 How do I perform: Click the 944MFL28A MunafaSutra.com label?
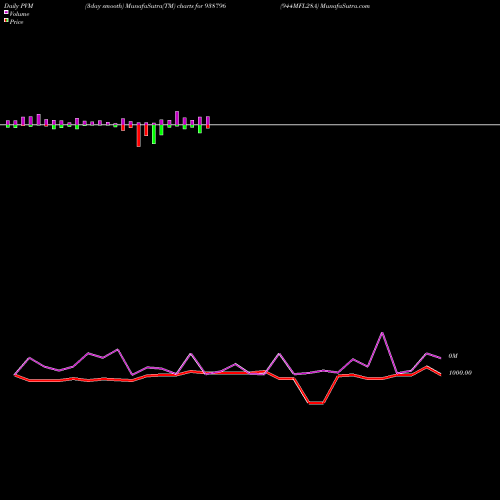pyautogui.click(x=325, y=6)
